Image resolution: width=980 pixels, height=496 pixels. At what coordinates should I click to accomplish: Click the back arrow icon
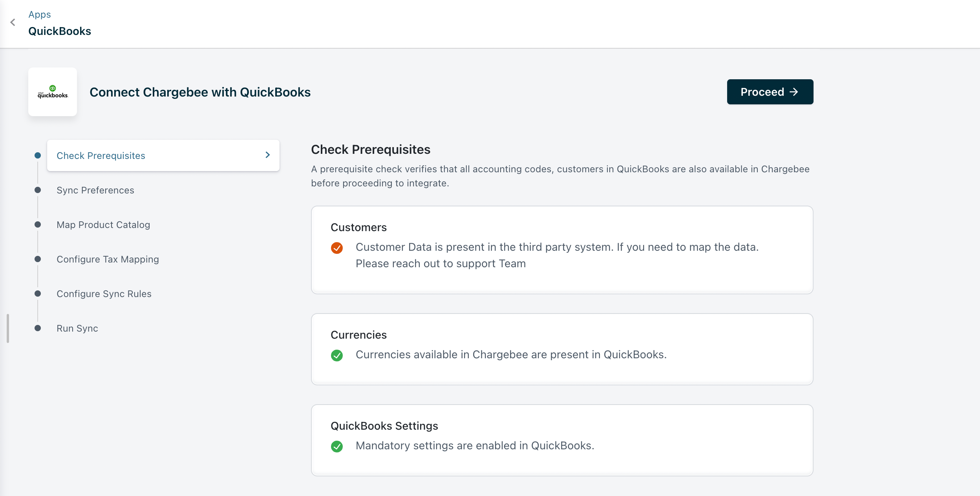13,22
